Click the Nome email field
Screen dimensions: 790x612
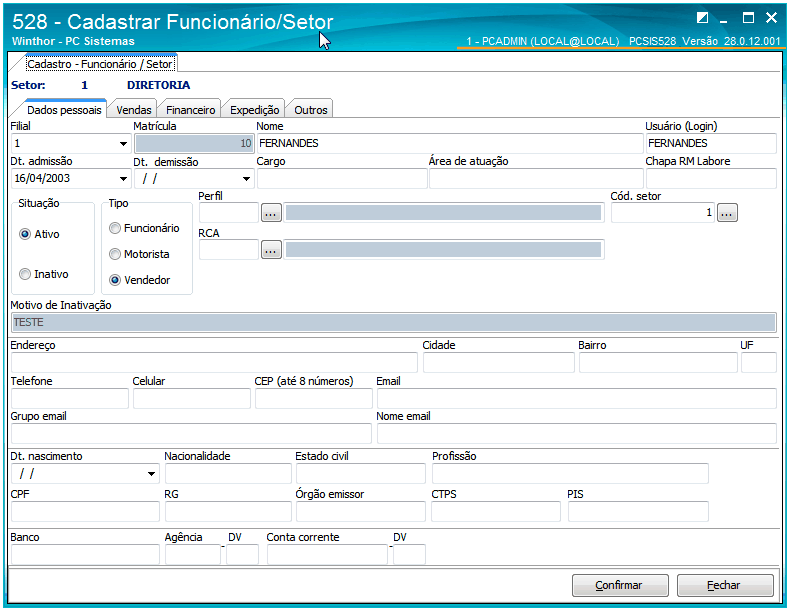pyautogui.click(x=576, y=434)
